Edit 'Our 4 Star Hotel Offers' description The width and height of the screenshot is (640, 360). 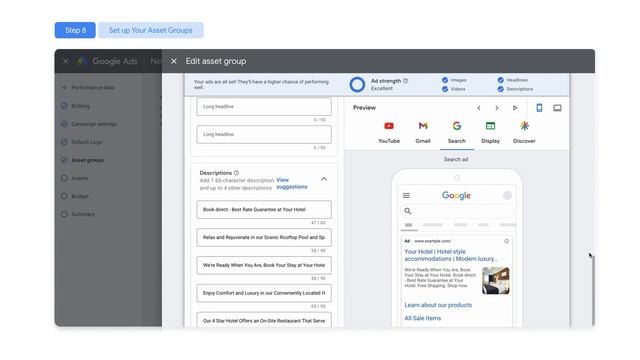(264, 320)
